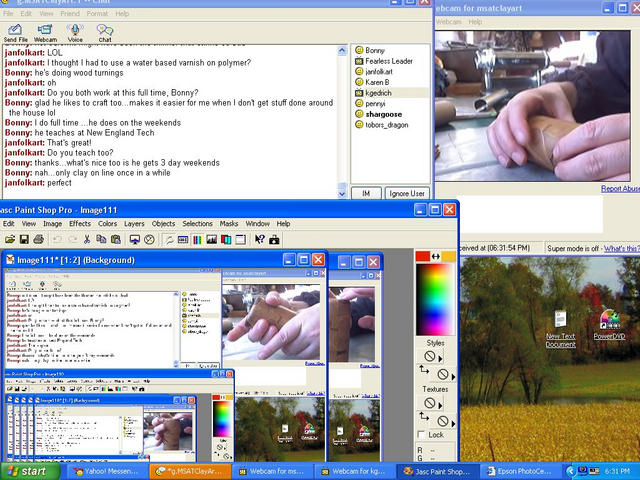Image resolution: width=640 pixels, height=480 pixels.
Task: Open the Layers menu
Action: (x=134, y=224)
